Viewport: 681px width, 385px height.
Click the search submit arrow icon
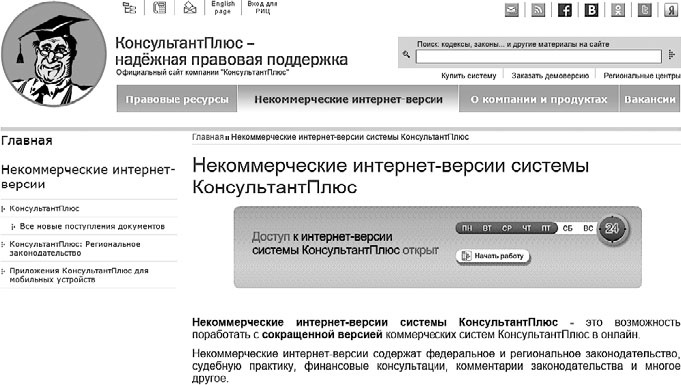point(672,55)
